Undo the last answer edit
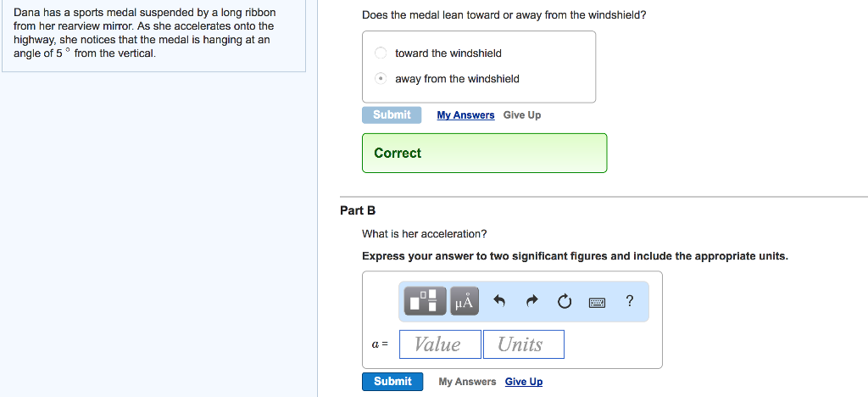This screenshot has width=868, height=397. 499,301
